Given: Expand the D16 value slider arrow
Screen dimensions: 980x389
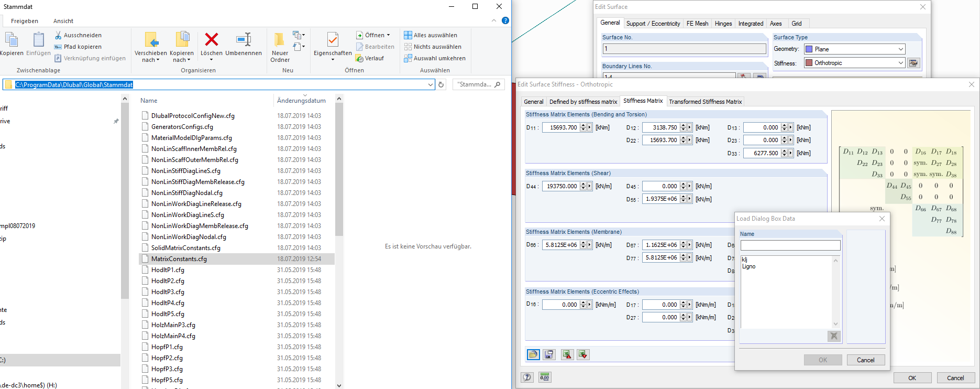Looking at the screenshot, I should point(589,305).
